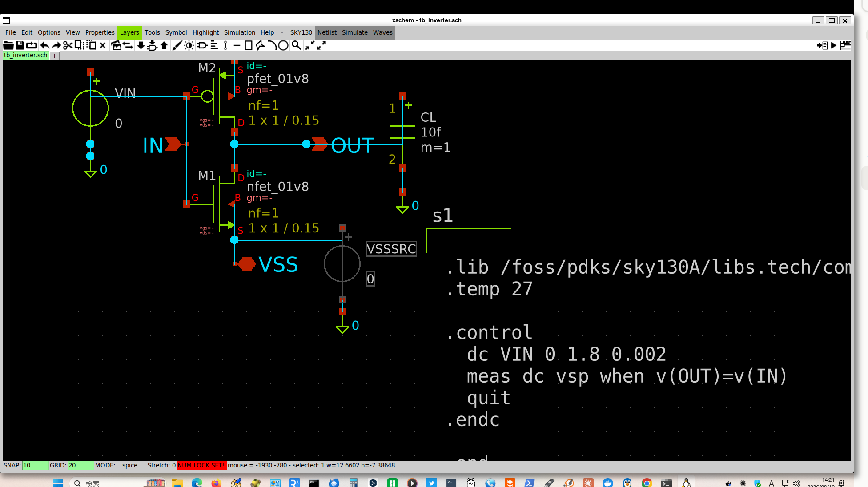Select the IN pin label in schematic
Image resolution: width=868 pixels, height=487 pixels.
[153, 145]
